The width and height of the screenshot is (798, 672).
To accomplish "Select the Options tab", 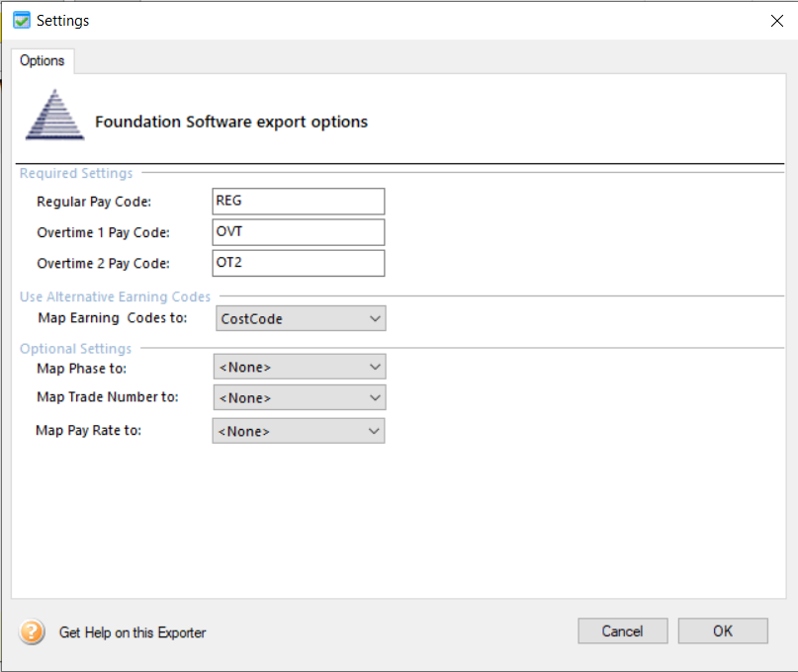I will point(43,61).
